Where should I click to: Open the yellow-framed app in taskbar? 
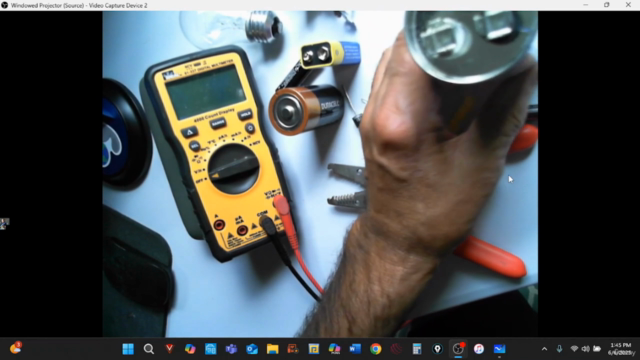click(x=313, y=349)
